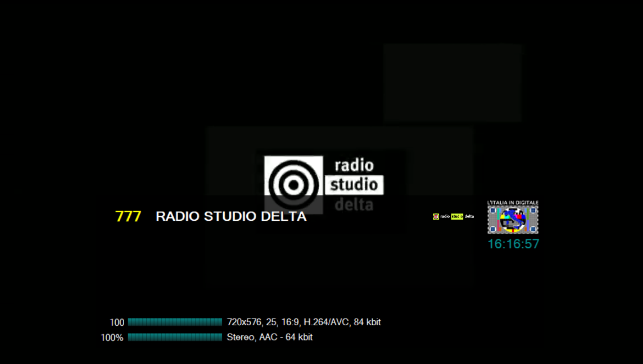The height and width of the screenshot is (364, 643).
Task: Click the 16:16:57 clock display
Action: (x=513, y=244)
